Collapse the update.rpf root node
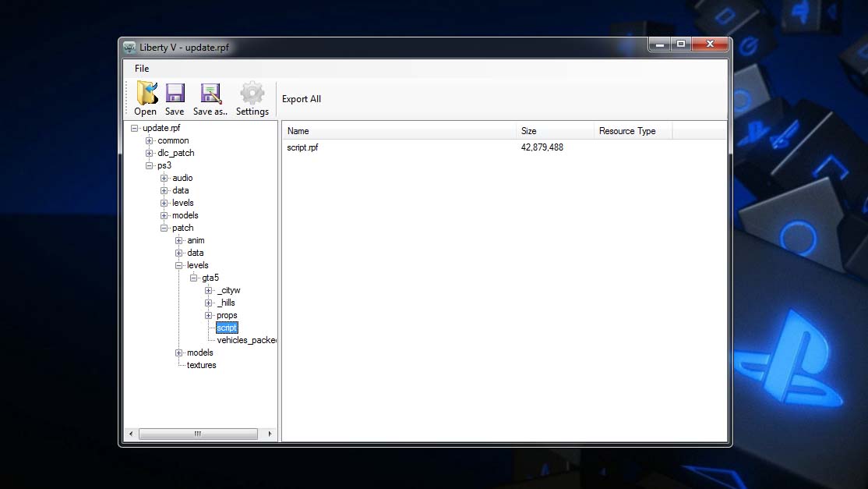Image resolution: width=868 pixels, height=489 pixels. click(x=134, y=128)
